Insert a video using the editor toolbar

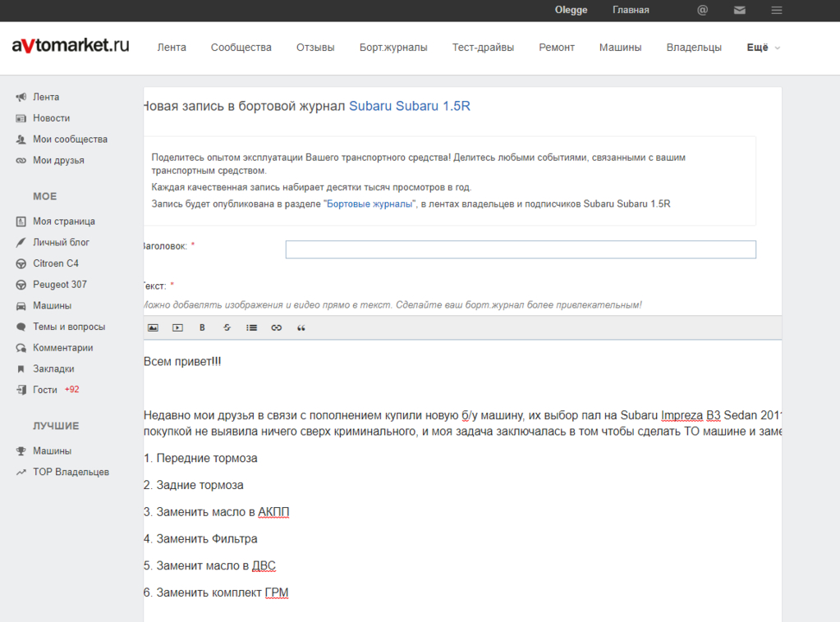pos(177,327)
